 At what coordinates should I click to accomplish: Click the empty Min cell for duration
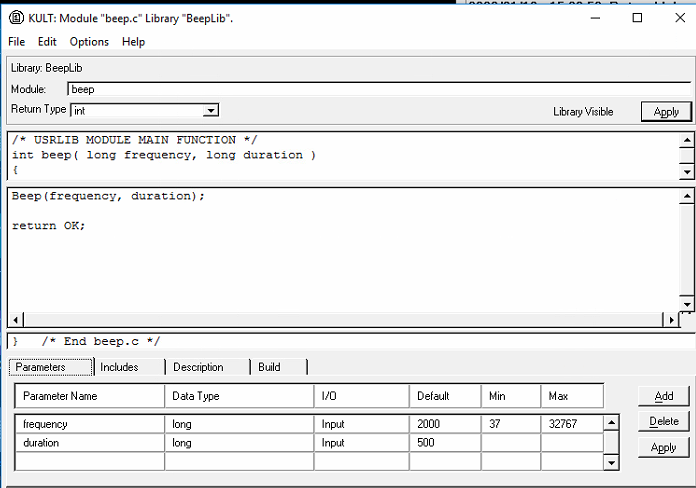click(x=511, y=443)
